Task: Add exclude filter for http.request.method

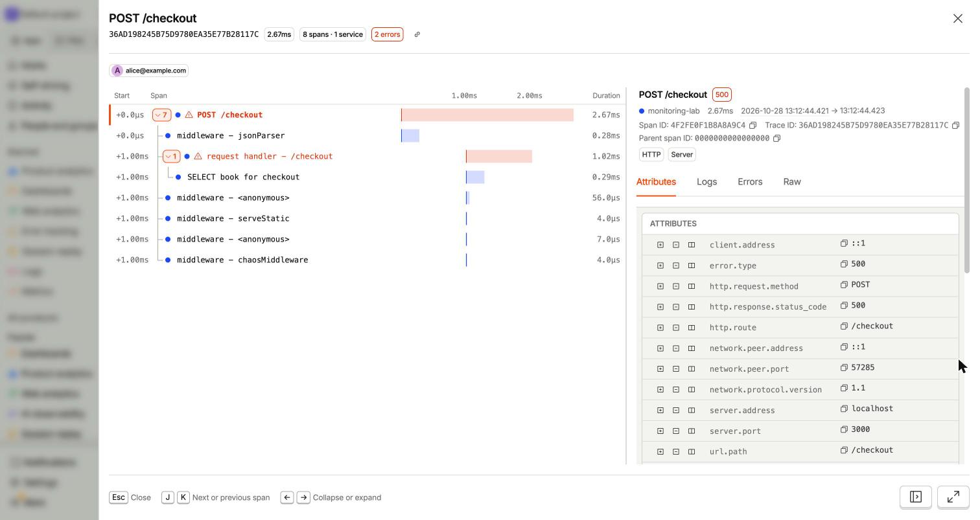Action: (x=676, y=286)
